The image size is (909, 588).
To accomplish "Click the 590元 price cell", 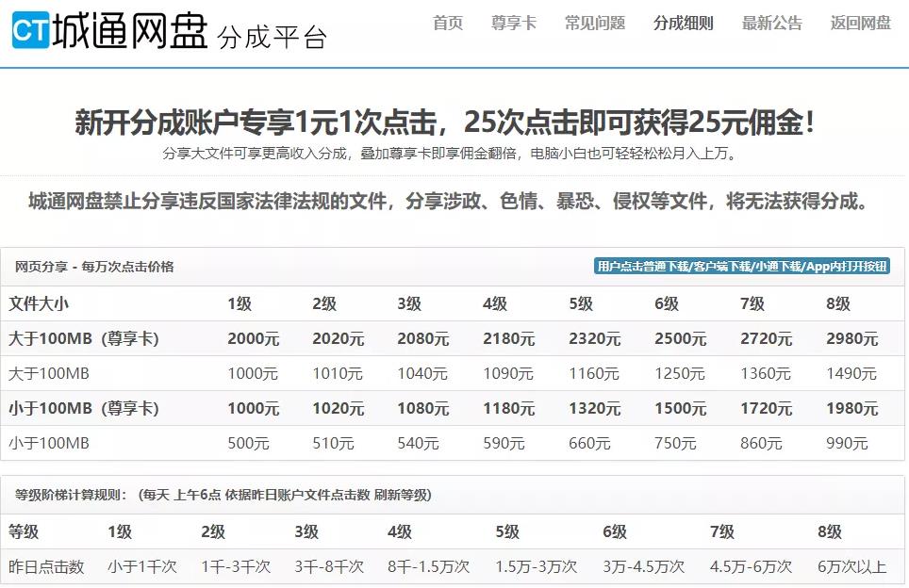I will 504,443.
